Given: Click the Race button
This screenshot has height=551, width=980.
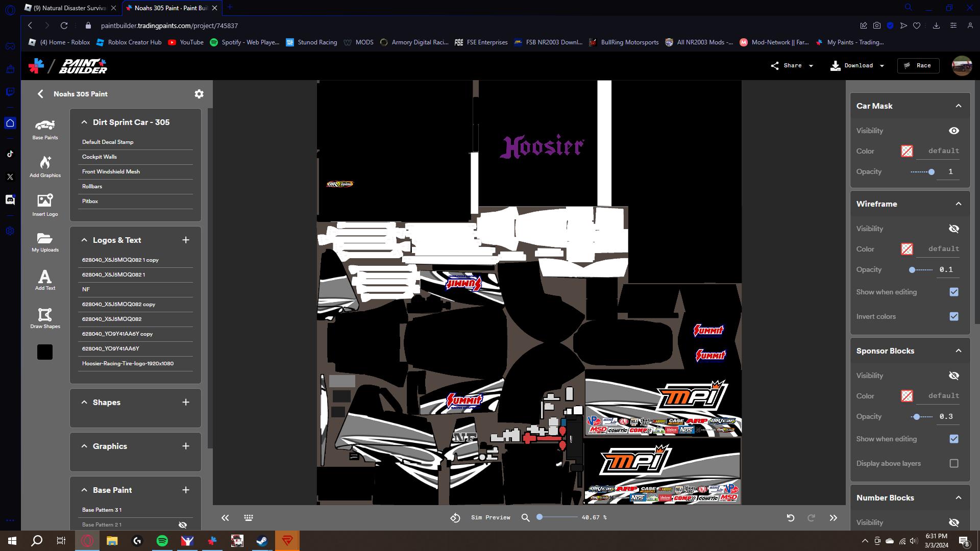Looking at the screenshot, I should [x=918, y=65].
